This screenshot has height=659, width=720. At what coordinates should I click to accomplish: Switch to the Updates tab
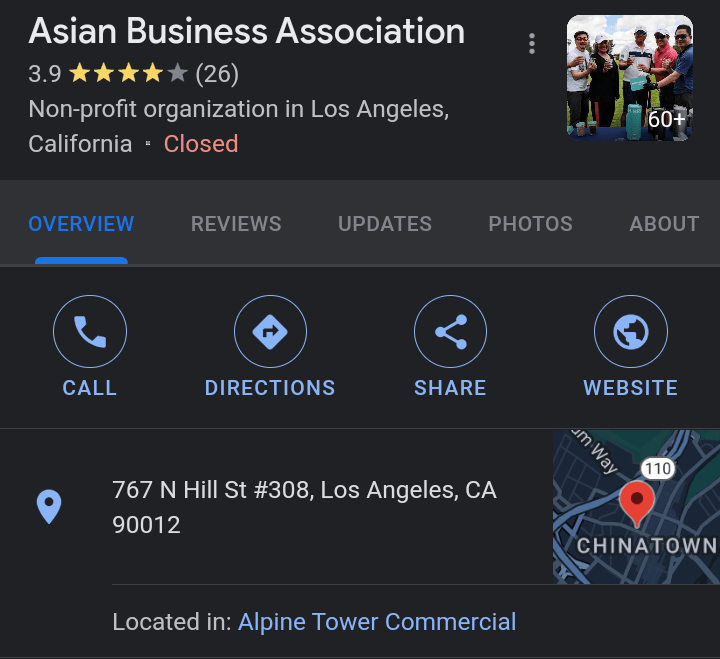point(385,224)
